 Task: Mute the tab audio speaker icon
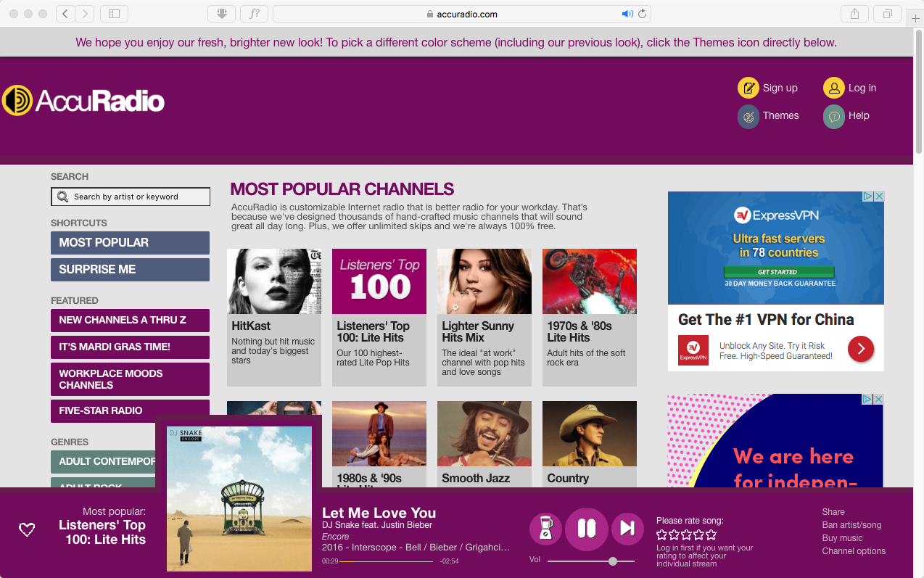coord(627,14)
